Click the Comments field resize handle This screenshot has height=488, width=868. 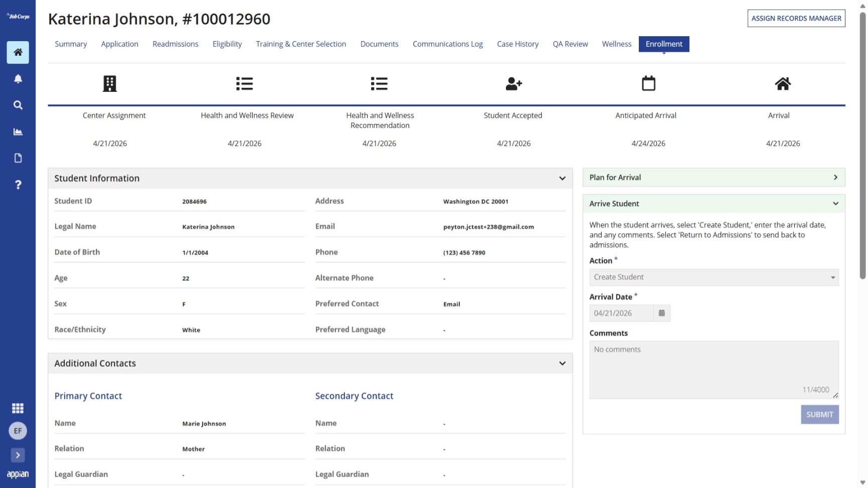pos(835,395)
